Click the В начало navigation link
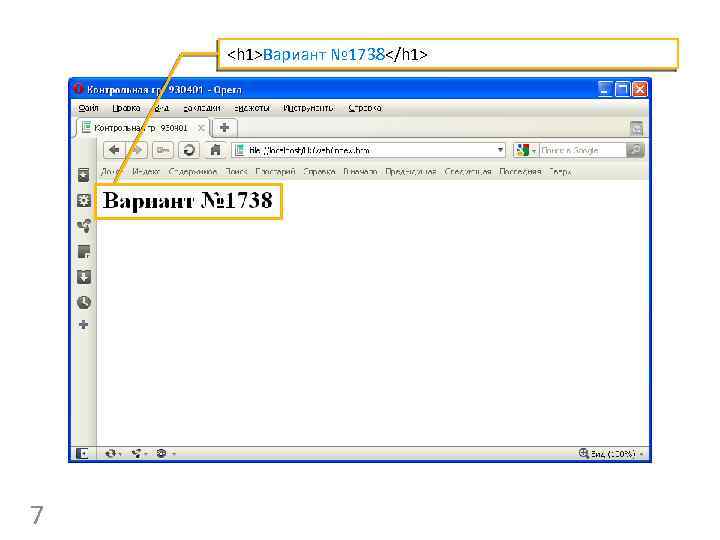The image size is (720, 540). click(x=360, y=172)
